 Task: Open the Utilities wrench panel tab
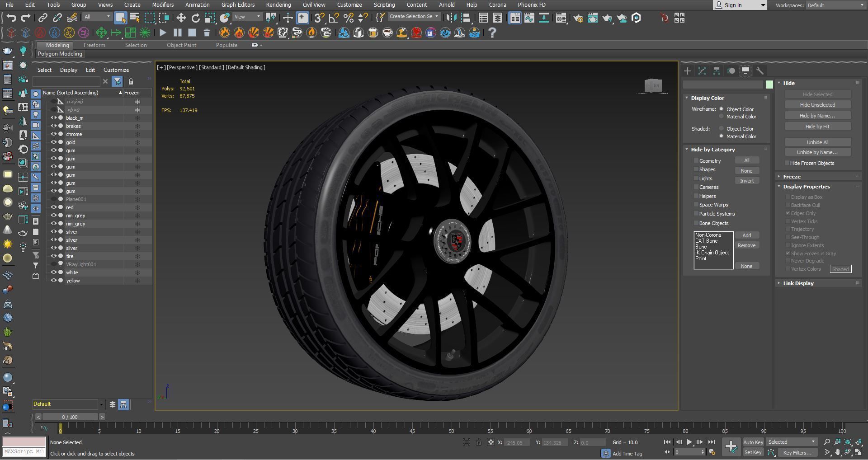tap(760, 71)
